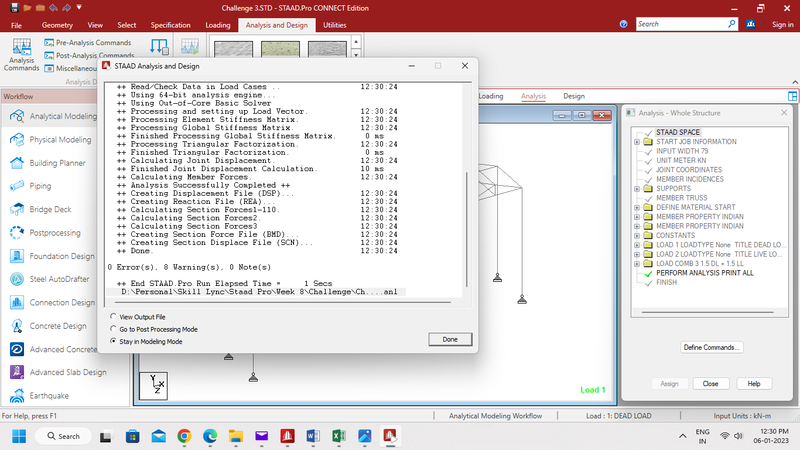Select the Building Planner workflow icon
The image size is (800, 450).
pos(17,162)
